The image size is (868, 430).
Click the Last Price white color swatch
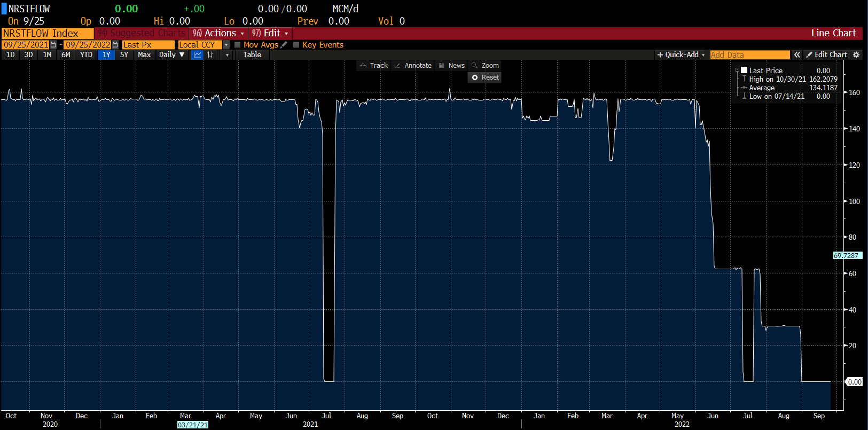point(744,71)
